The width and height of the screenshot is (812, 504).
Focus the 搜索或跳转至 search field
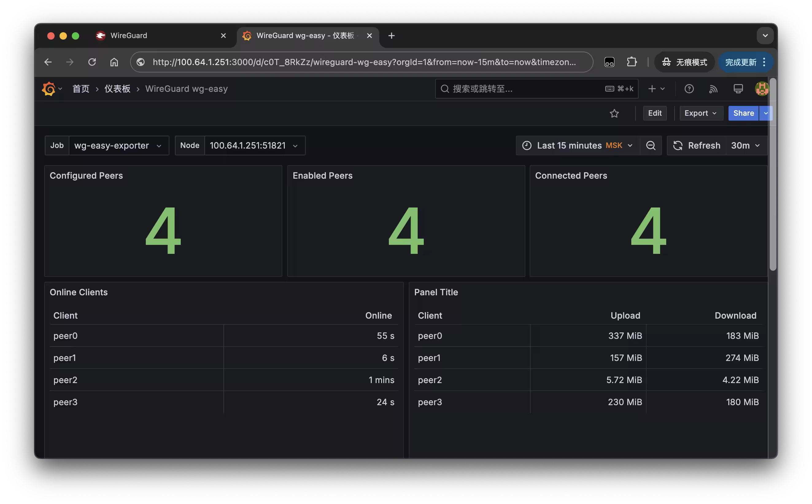click(x=536, y=89)
